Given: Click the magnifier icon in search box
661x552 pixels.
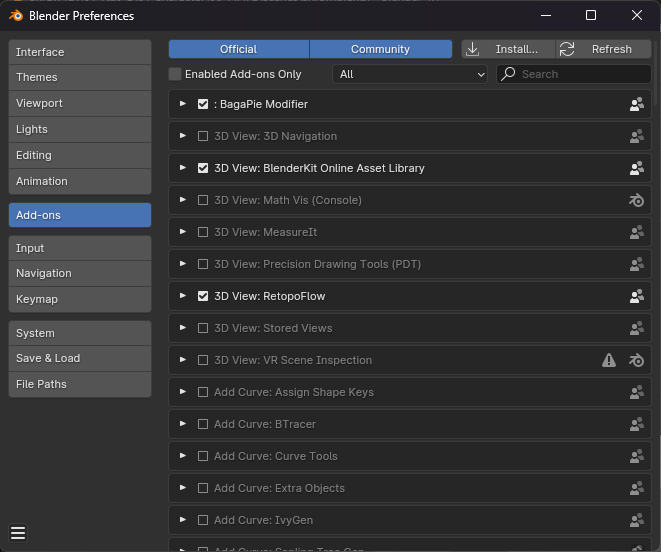Looking at the screenshot, I should click(x=508, y=74).
